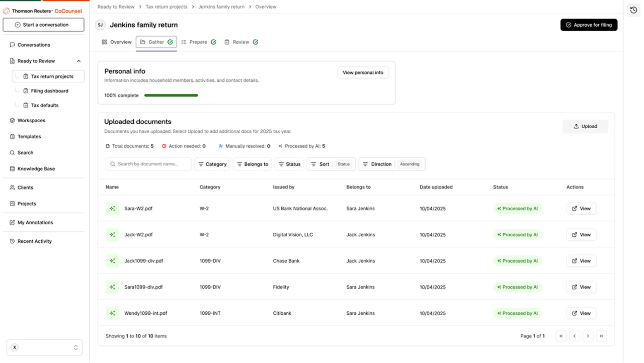
Task: Open Recent Activity using its clock icon
Action: pyautogui.click(x=12, y=241)
